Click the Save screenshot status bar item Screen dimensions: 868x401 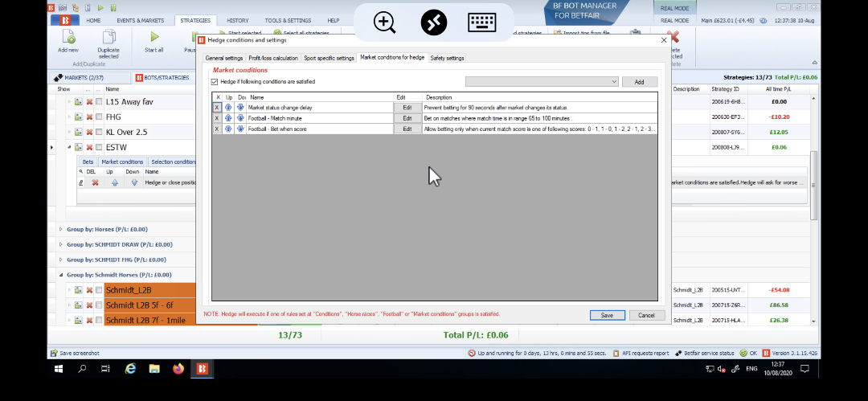[76, 353]
